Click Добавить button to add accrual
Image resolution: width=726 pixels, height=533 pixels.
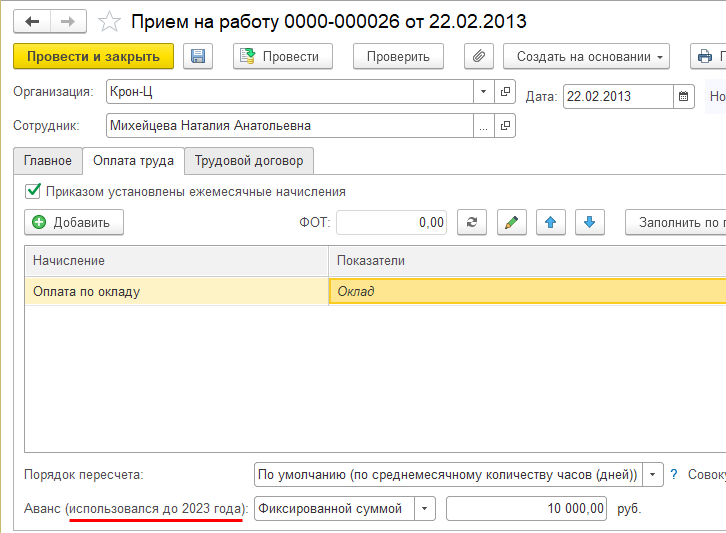tap(73, 222)
